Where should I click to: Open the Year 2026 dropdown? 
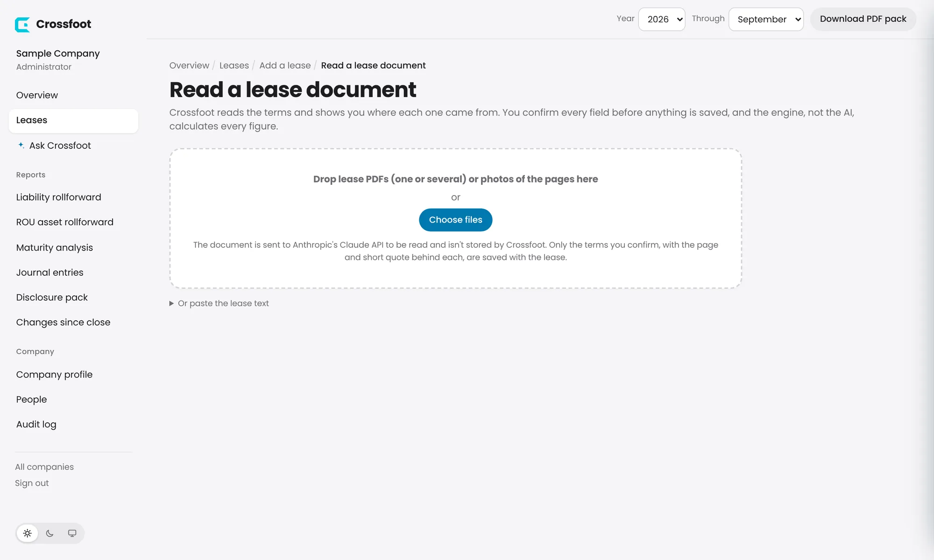pos(662,19)
